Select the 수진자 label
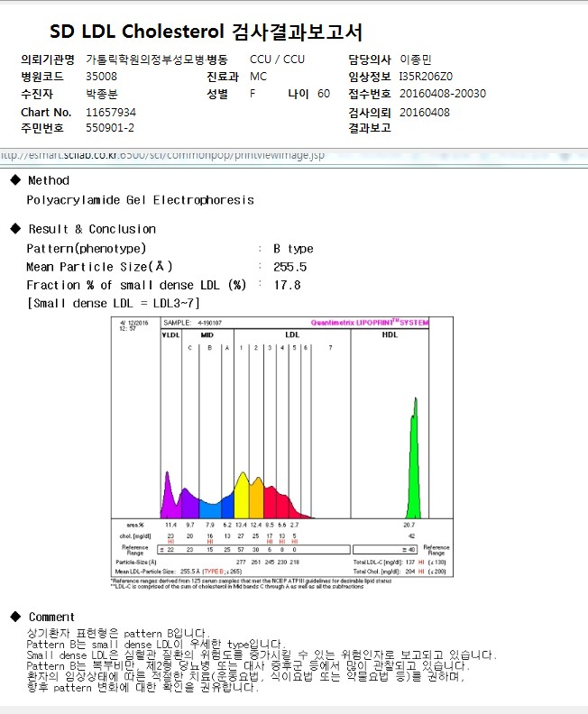The height and width of the screenshot is (714, 588). (37, 94)
